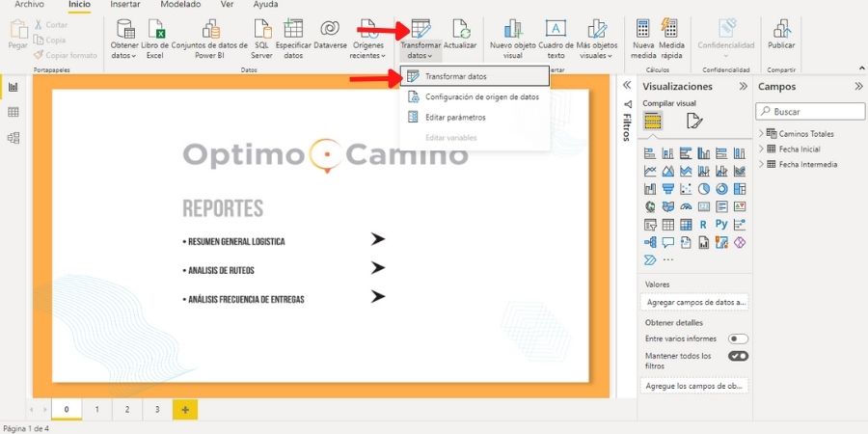This screenshot has height=434, width=868.
Task: Collapse the Visualizaciones pane
Action: [x=743, y=86]
